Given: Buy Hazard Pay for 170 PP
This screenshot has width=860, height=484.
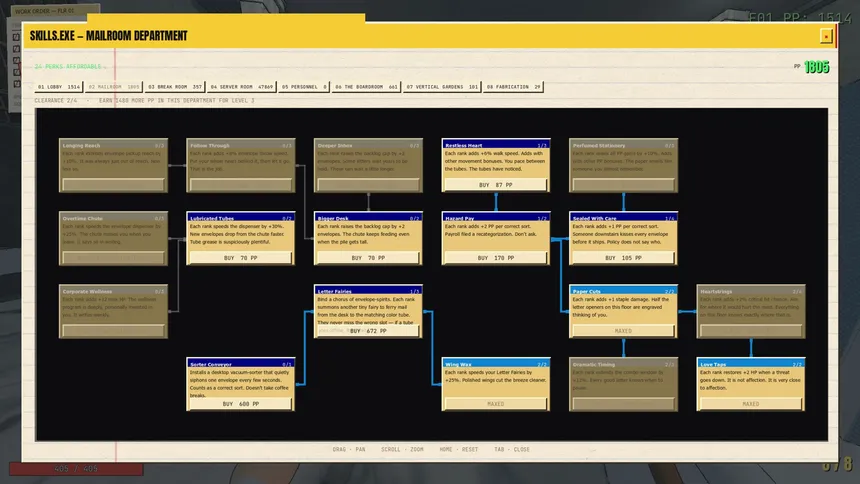Looking at the screenshot, I should (495, 257).
